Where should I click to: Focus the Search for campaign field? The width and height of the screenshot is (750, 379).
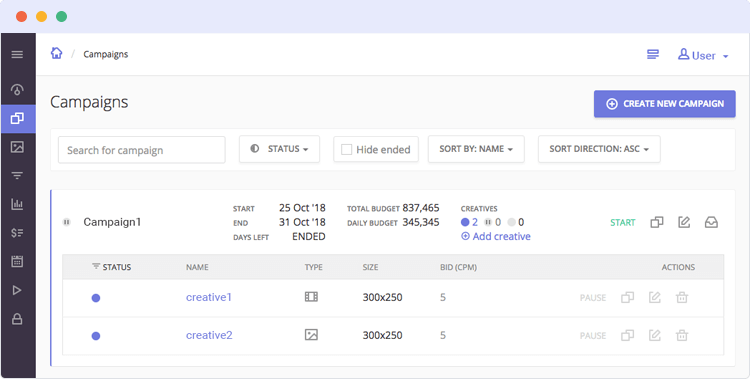pos(142,150)
